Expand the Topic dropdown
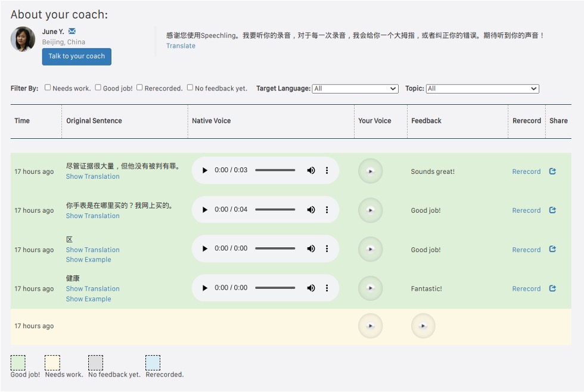This screenshot has width=584, height=392. (x=482, y=89)
